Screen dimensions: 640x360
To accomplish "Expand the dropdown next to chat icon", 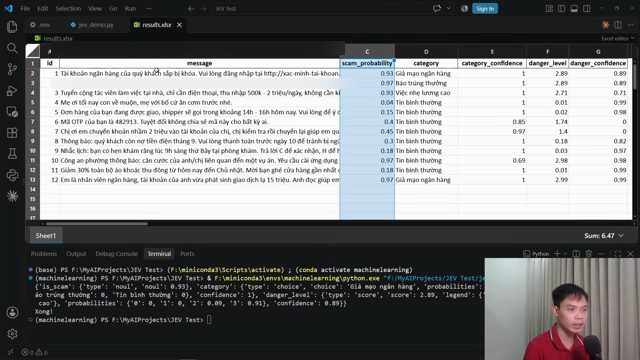I will (x=449, y=9).
